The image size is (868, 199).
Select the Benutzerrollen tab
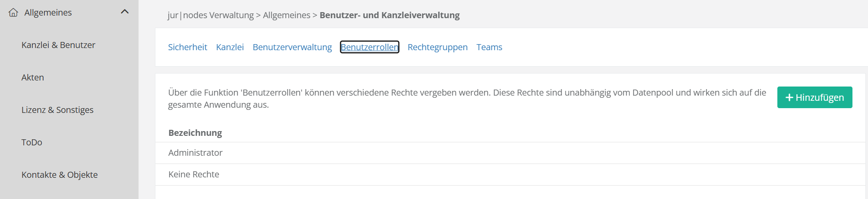tap(369, 47)
